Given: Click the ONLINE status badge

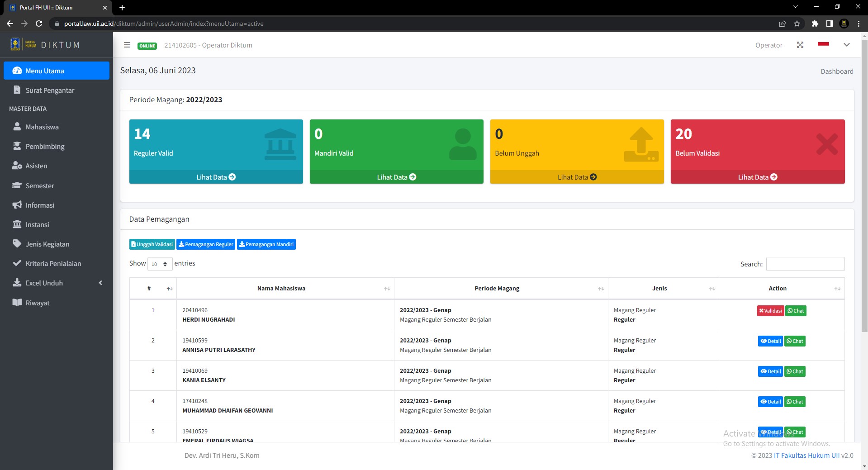Looking at the screenshot, I should point(147,46).
